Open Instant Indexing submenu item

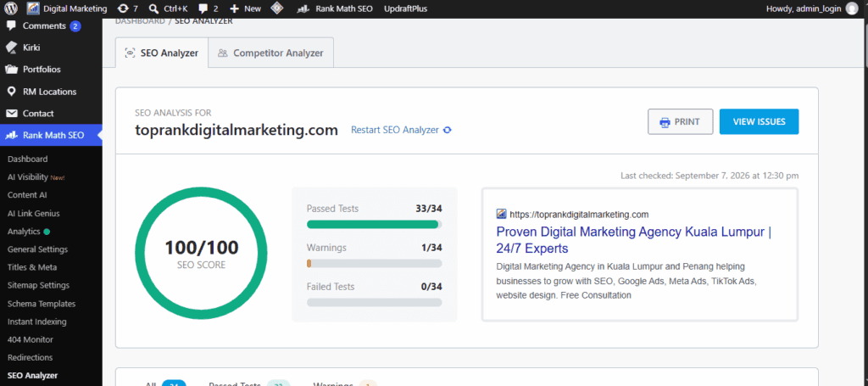tap(37, 322)
